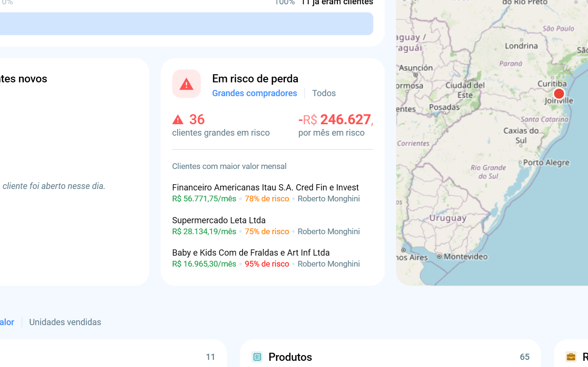
Task: Click the teal Produtos barcode icon
Action: [x=257, y=357]
